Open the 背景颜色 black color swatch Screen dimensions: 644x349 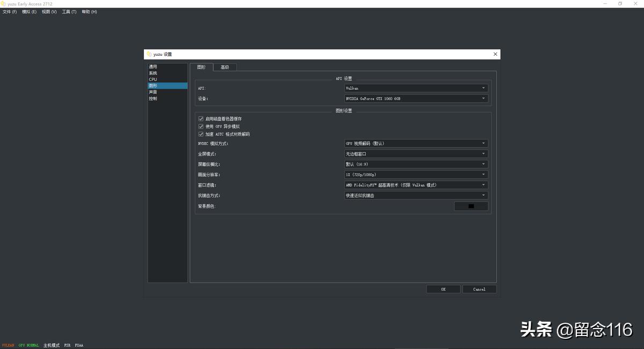[471, 206]
